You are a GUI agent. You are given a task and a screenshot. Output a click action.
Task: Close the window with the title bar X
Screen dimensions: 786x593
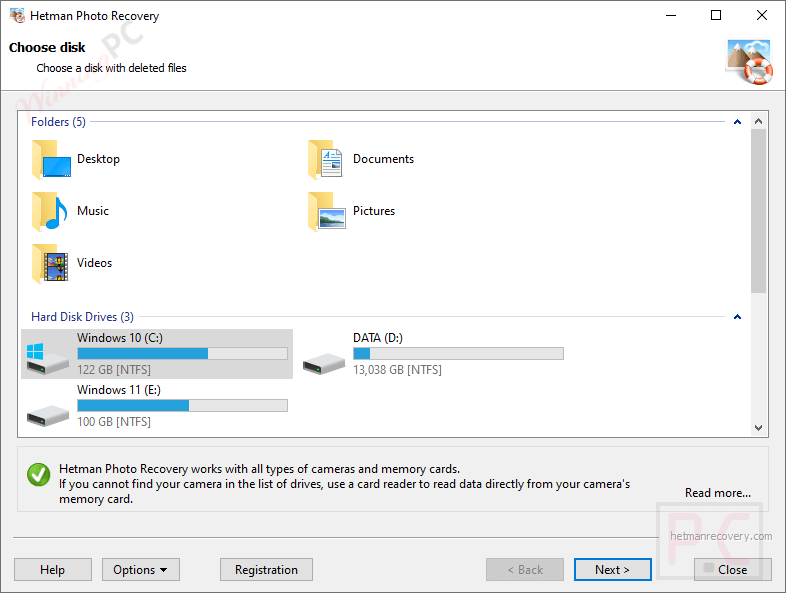(762, 16)
